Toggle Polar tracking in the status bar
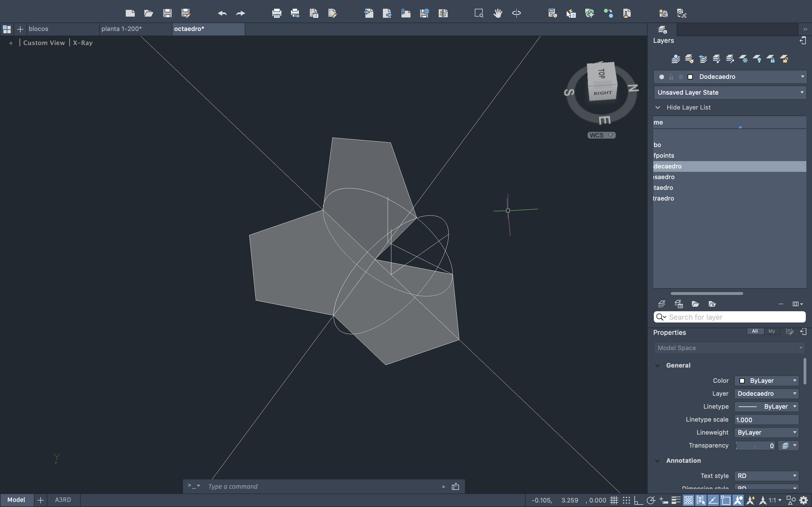 [651, 500]
